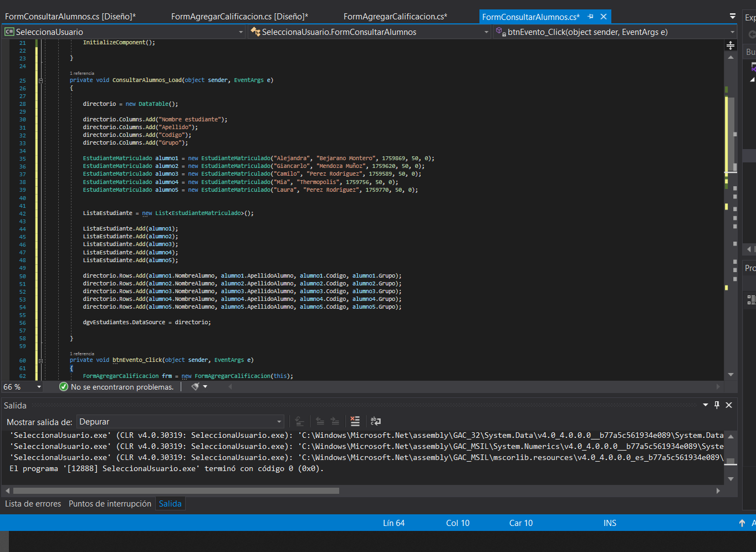
Task: Open the document tab overflow list
Action: click(x=733, y=16)
